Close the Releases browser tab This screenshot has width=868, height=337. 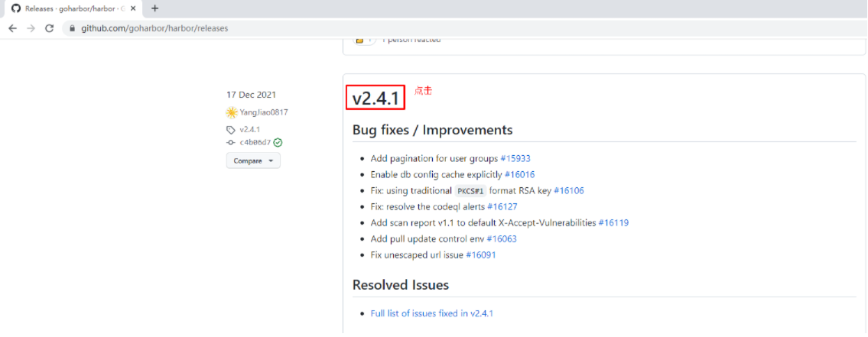pyautogui.click(x=133, y=8)
